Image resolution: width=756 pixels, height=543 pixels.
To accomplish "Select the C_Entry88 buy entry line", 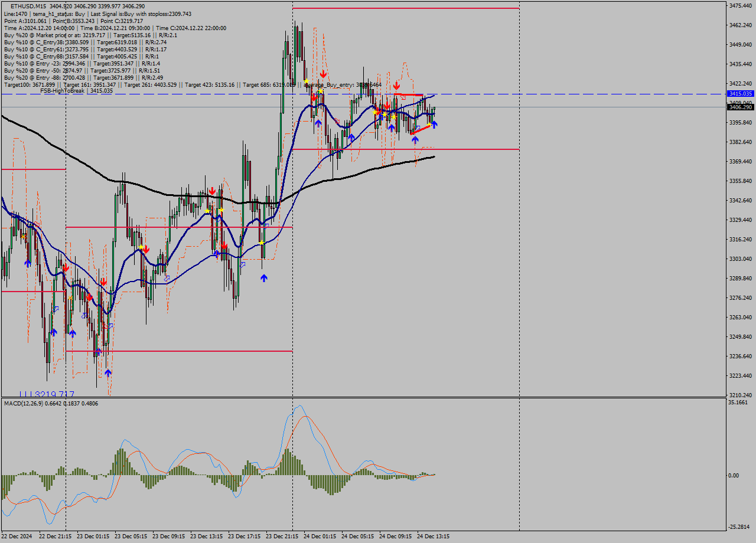I will pyautogui.click(x=82, y=56).
